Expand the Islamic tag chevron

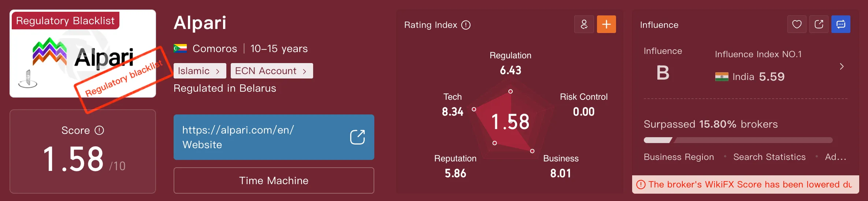point(218,71)
